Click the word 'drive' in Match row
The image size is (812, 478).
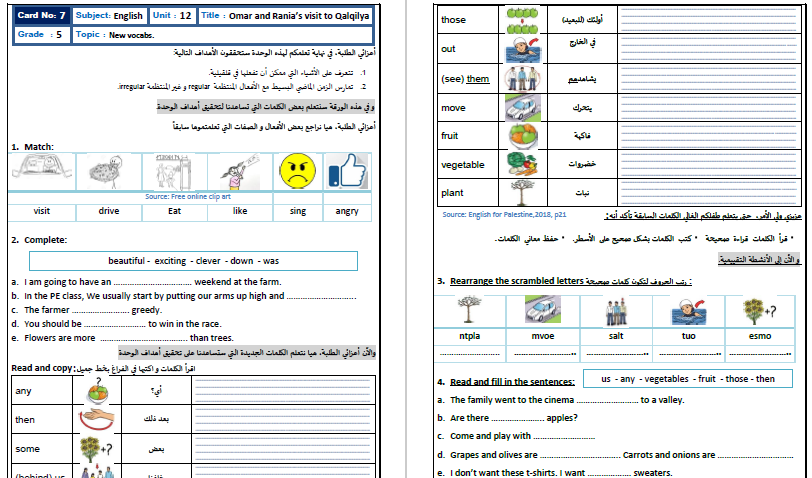click(109, 211)
